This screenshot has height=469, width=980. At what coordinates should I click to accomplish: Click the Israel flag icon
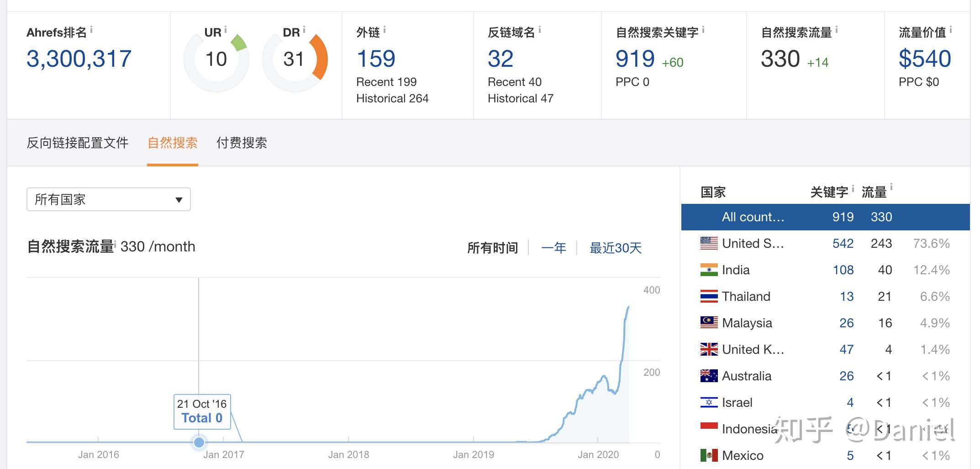(708, 402)
